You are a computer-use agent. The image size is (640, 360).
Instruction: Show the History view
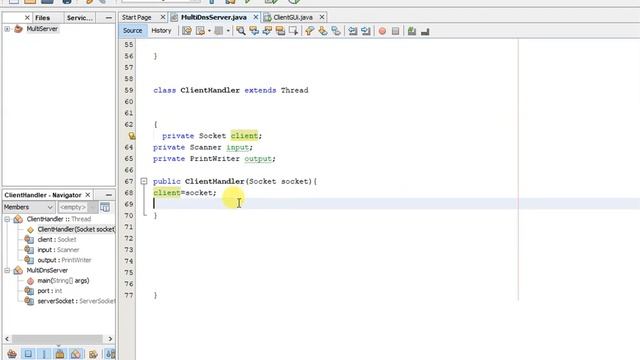161,31
